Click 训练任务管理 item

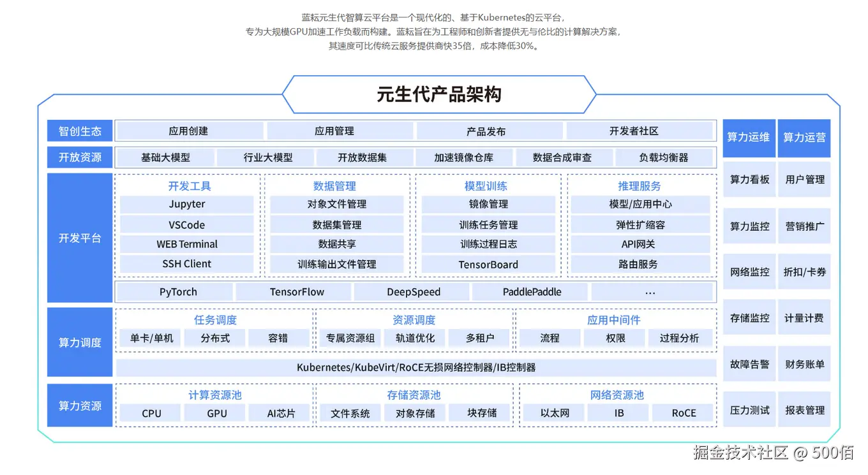(x=488, y=225)
